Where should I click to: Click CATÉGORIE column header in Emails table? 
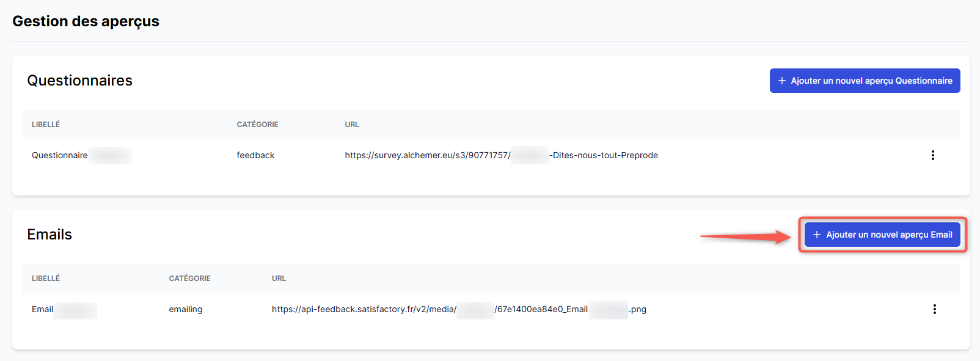point(189,279)
